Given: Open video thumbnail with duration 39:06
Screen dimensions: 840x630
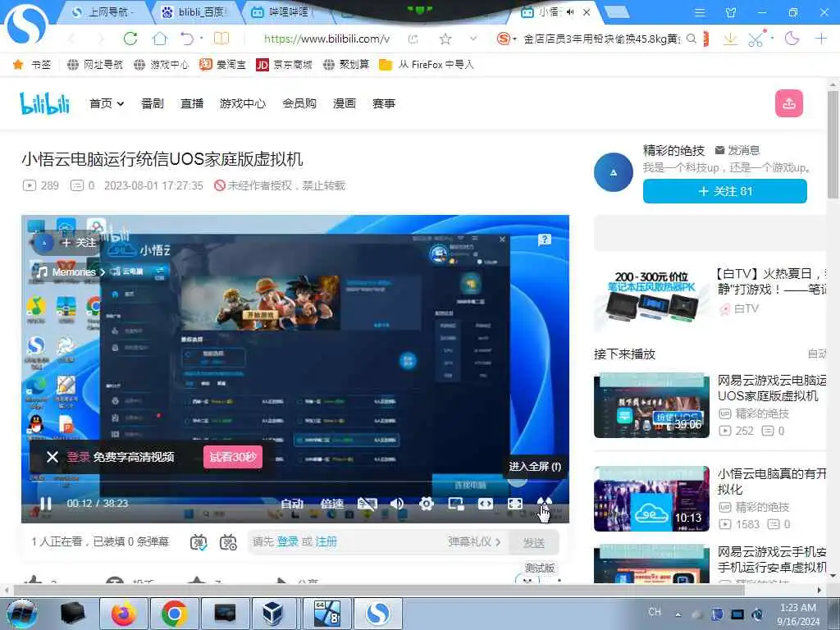Looking at the screenshot, I should click(x=651, y=405).
